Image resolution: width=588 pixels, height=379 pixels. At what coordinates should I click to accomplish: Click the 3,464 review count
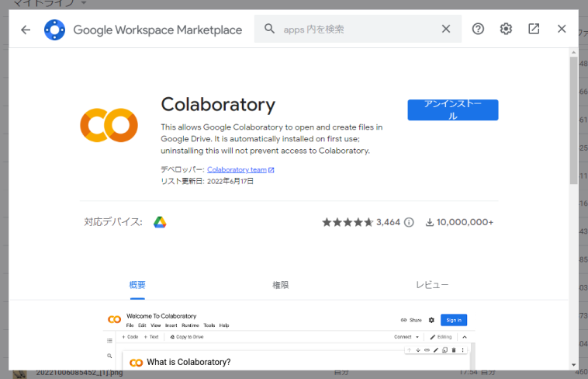click(x=388, y=222)
